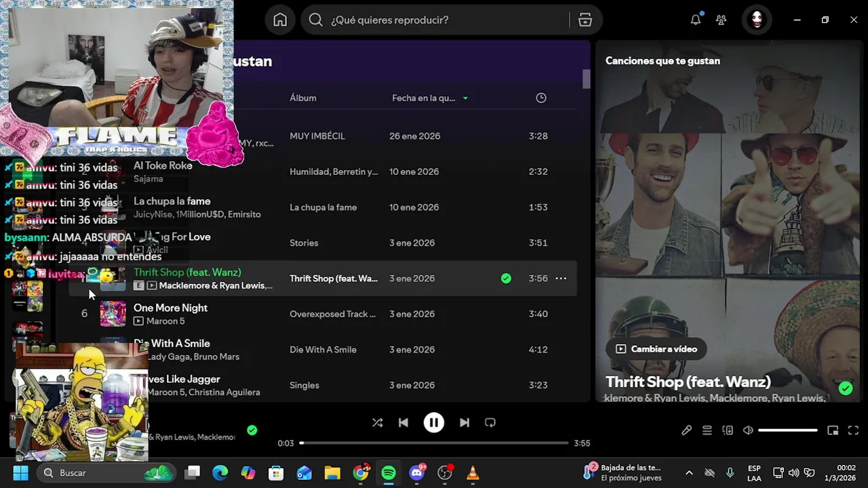The image size is (868, 488).
Task: Open VLC media player from the taskbar
Action: coord(473,473)
